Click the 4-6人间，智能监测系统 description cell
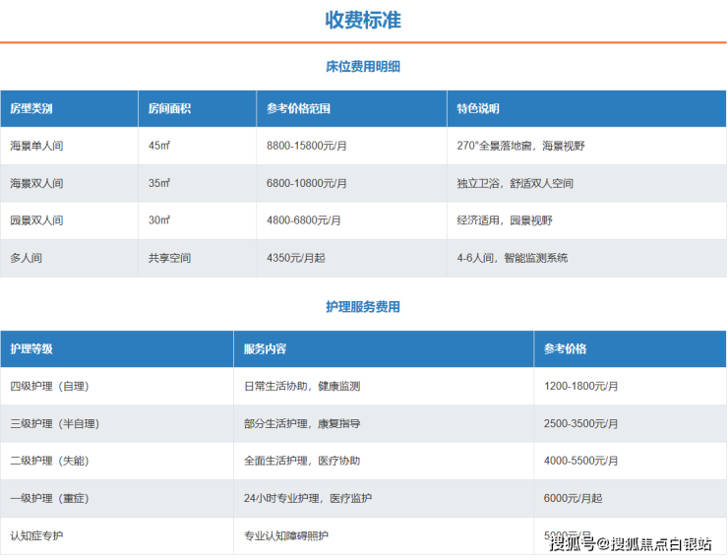Image resolution: width=728 pixels, height=560 pixels. 512,258
